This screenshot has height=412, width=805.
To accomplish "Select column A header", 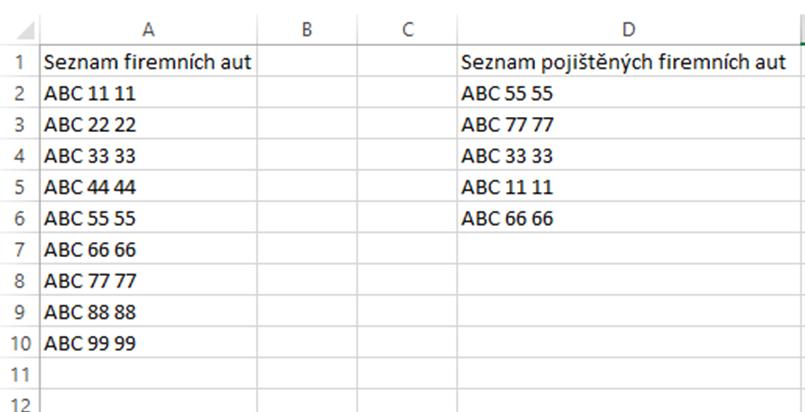I will pos(148,30).
